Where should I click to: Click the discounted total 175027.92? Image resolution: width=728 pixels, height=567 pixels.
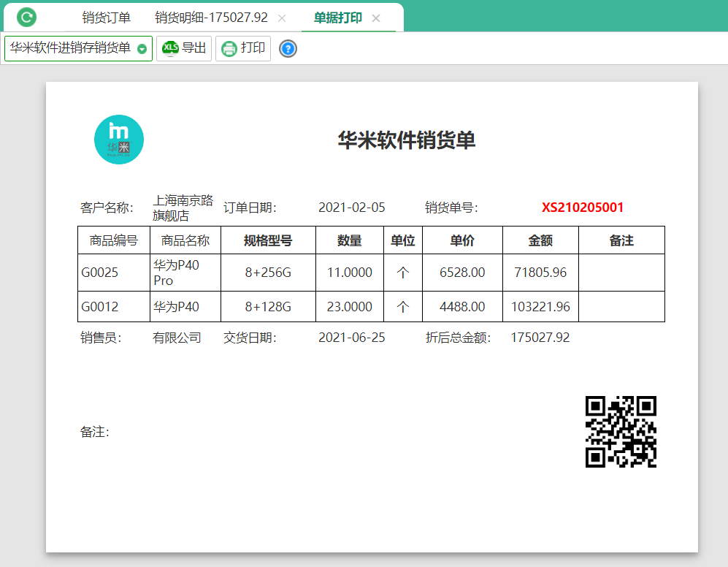tap(540, 338)
